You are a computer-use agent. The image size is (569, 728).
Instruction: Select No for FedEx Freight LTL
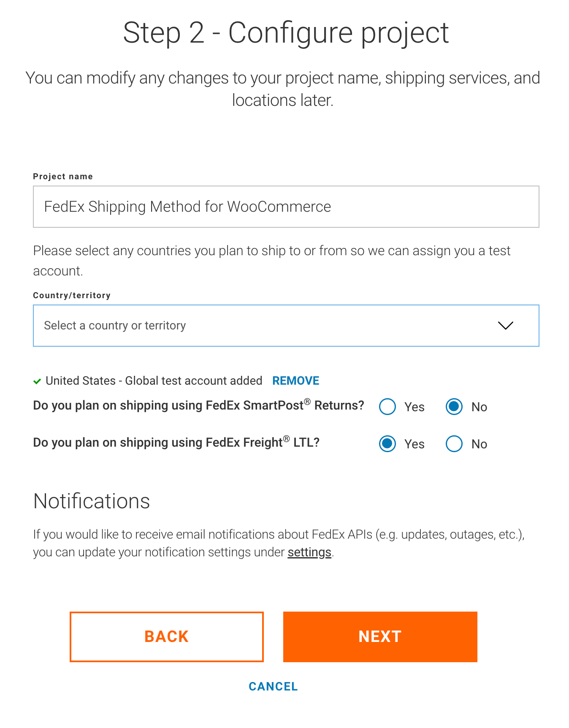coord(454,444)
